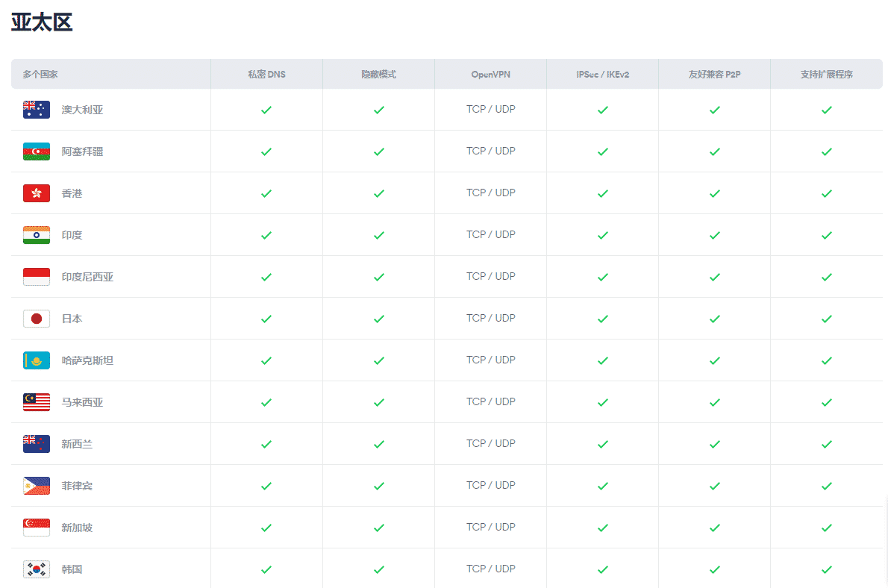Click the 多个国家 column header
Viewport: 888px width, 588px height.
pyautogui.click(x=40, y=75)
